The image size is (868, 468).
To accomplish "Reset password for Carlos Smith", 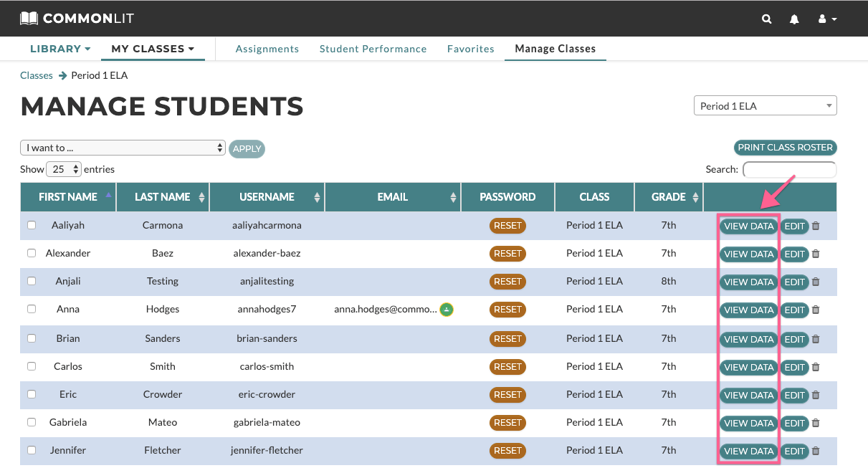I will pyautogui.click(x=507, y=366).
